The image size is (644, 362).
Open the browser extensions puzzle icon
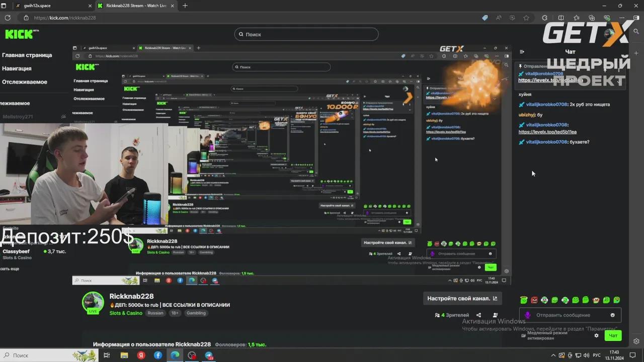pyautogui.click(x=545, y=18)
